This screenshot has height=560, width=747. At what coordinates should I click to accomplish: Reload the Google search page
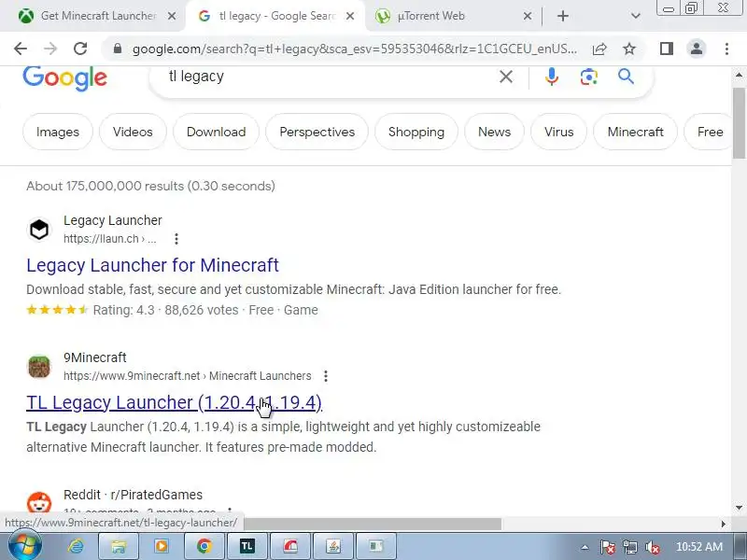(x=80, y=49)
